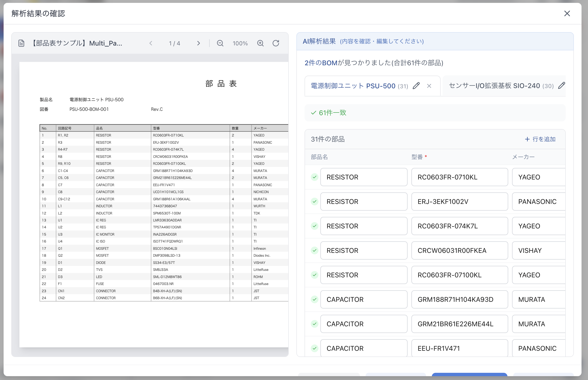Edit part name field of RC0603FR-07100KL row
The width and height of the screenshot is (588, 380).
364,275
